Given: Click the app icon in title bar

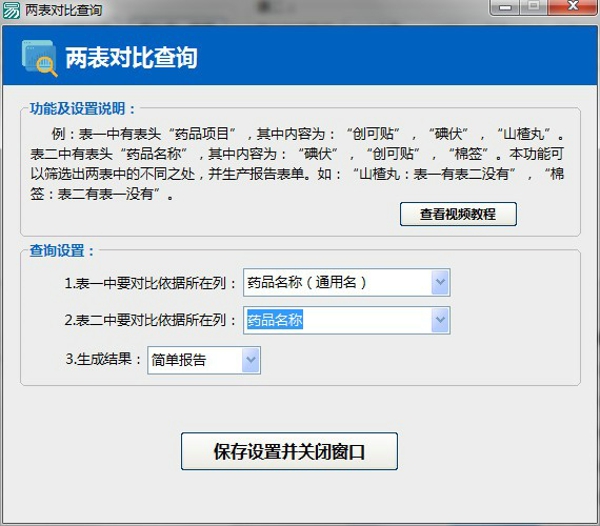Looking at the screenshot, I should [12, 10].
